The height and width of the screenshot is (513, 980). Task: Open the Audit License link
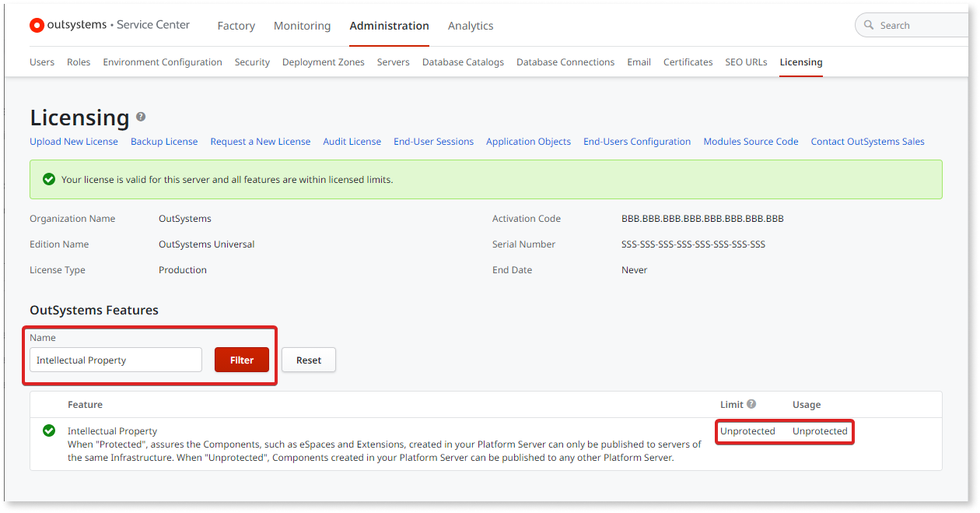[x=352, y=142]
